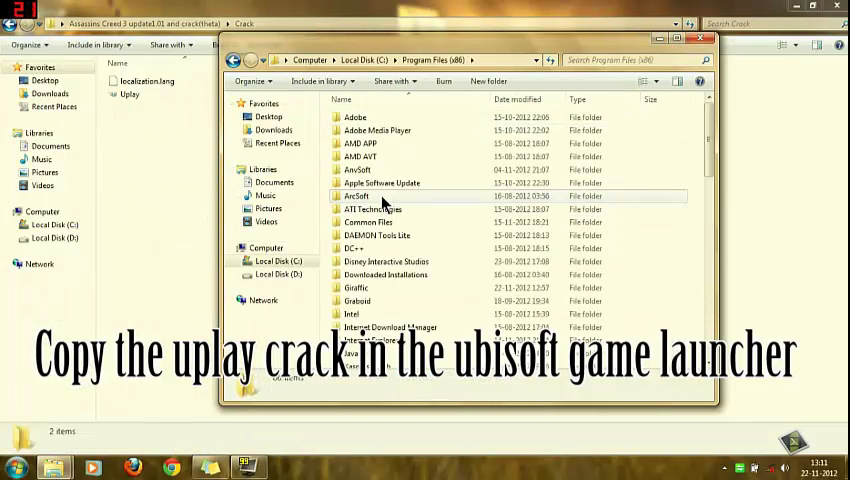Open the help icon in Program Files toolbar
Image resolution: width=850 pixels, height=480 pixels.
click(x=700, y=81)
